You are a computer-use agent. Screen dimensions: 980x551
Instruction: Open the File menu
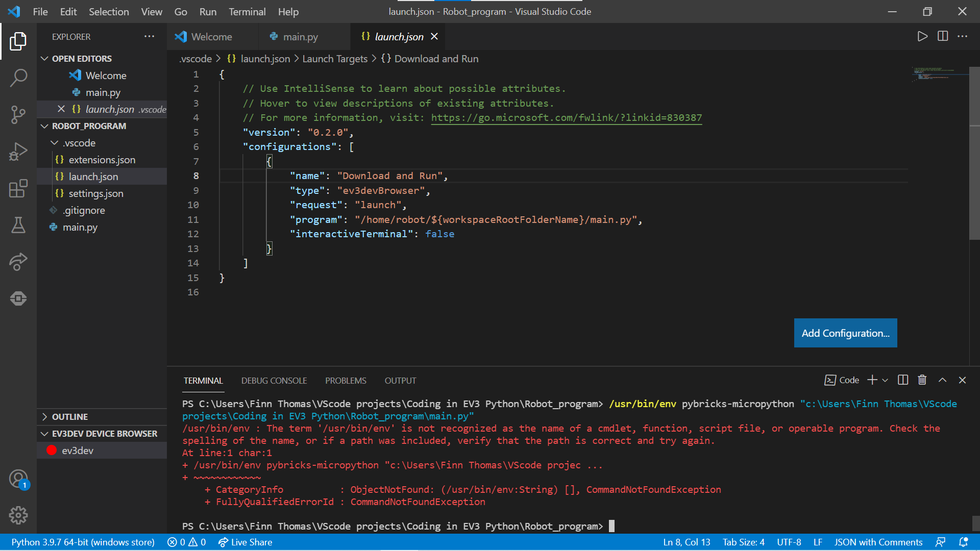point(40,11)
